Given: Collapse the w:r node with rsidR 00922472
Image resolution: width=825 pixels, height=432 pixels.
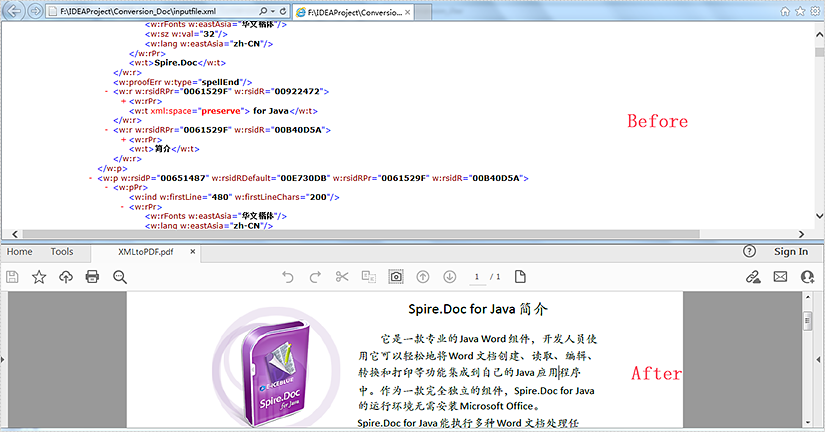Looking at the screenshot, I should (x=106, y=92).
